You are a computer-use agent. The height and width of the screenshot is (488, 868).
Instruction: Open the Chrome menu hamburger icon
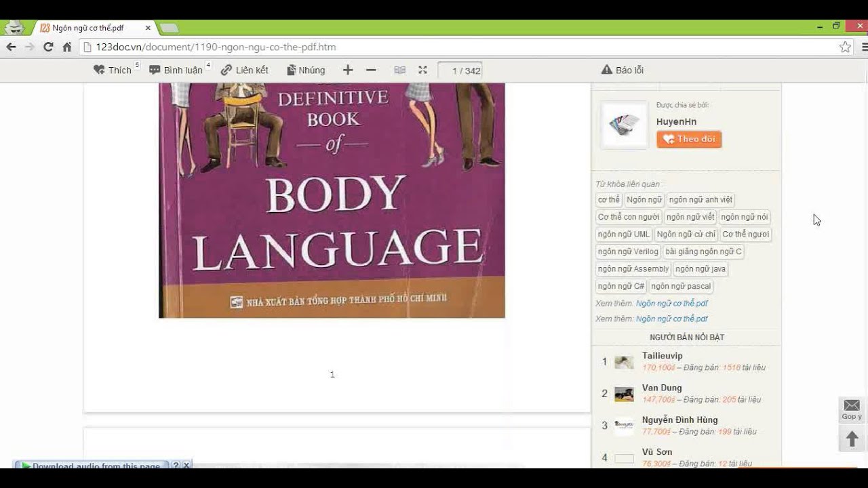point(865,47)
